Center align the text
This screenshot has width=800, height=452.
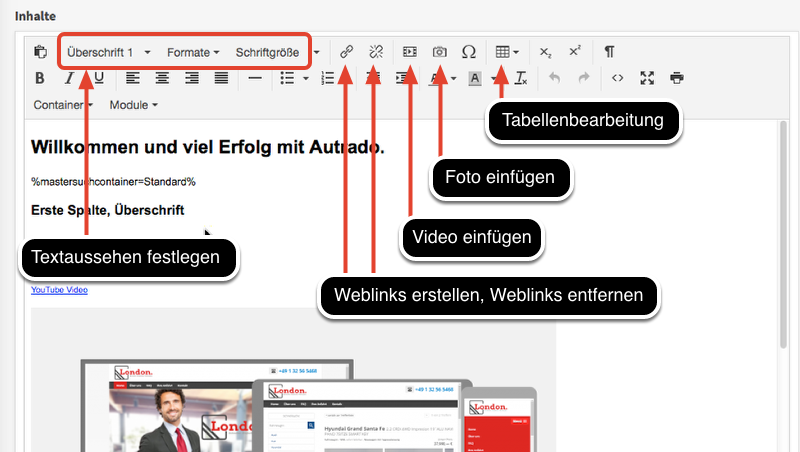[162, 78]
